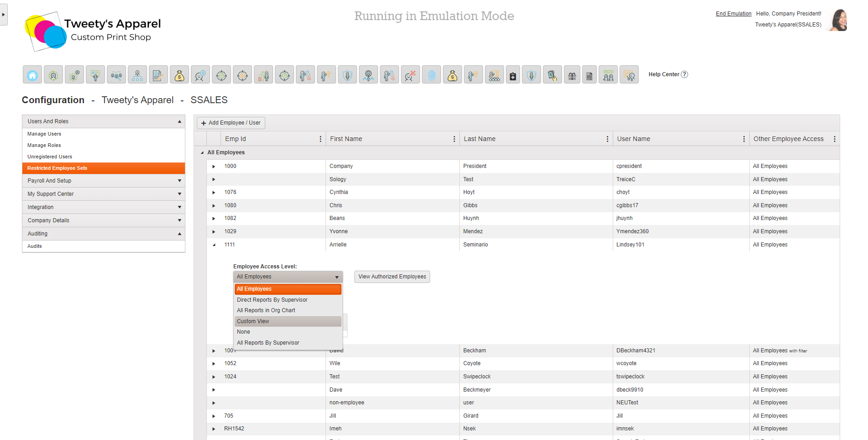Open the Employee Access Level combo box
868x440 pixels.
pyautogui.click(x=288, y=277)
